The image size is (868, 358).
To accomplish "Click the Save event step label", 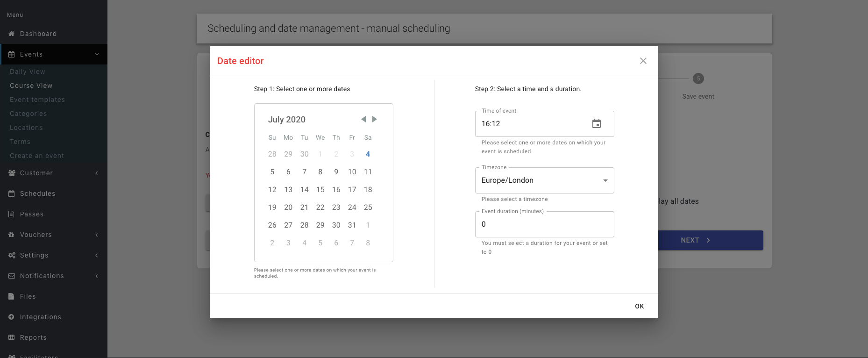I will point(698,96).
